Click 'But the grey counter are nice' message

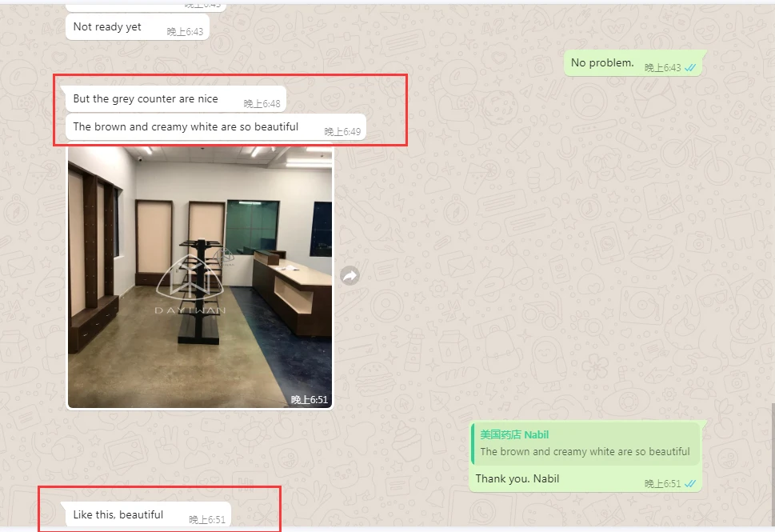(175, 99)
